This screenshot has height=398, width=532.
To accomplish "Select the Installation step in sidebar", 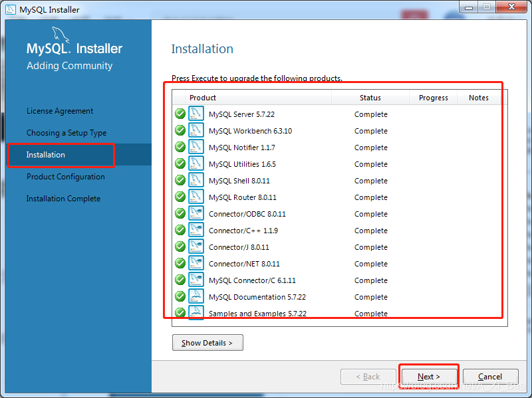I will coord(45,155).
